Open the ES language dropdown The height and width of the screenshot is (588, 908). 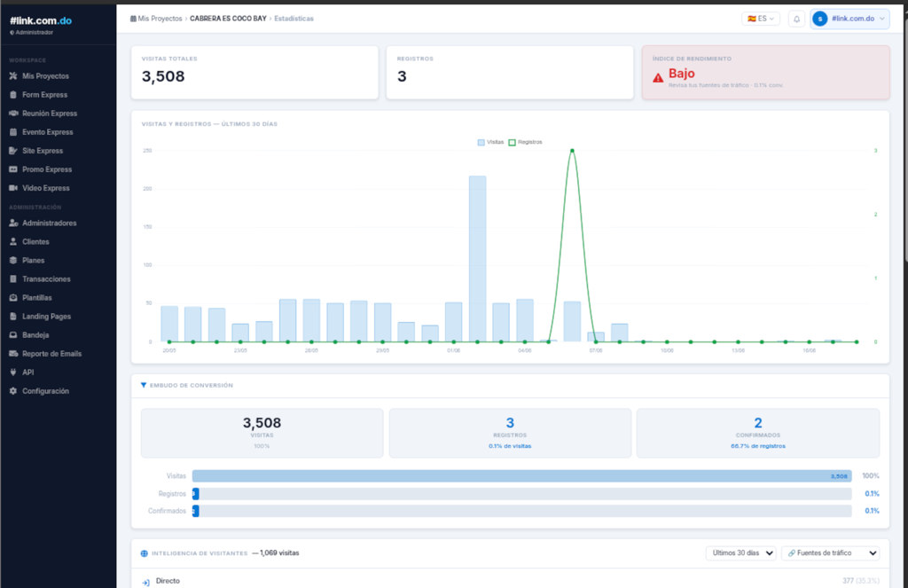pyautogui.click(x=760, y=20)
